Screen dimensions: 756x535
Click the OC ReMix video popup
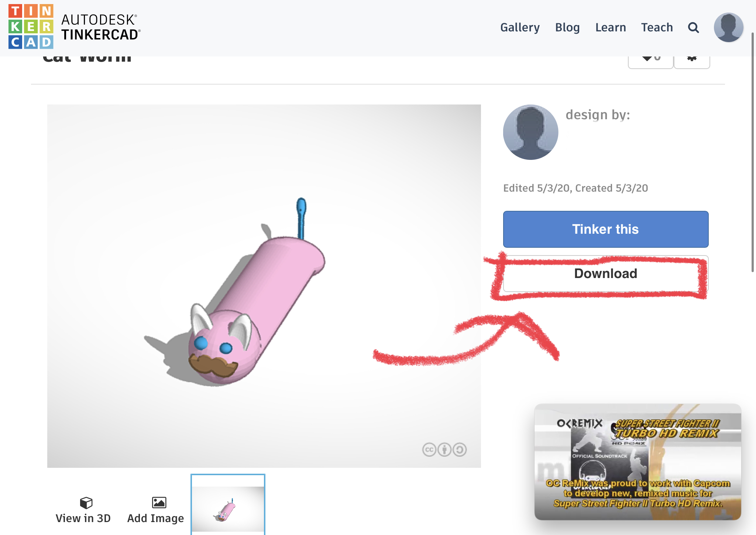(x=638, y=462)
